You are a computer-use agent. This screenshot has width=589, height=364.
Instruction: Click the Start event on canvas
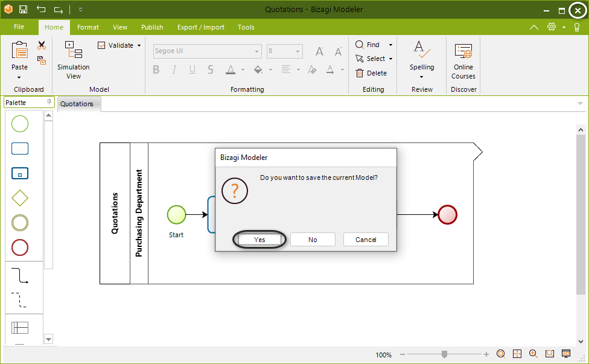tap(177, 215)
